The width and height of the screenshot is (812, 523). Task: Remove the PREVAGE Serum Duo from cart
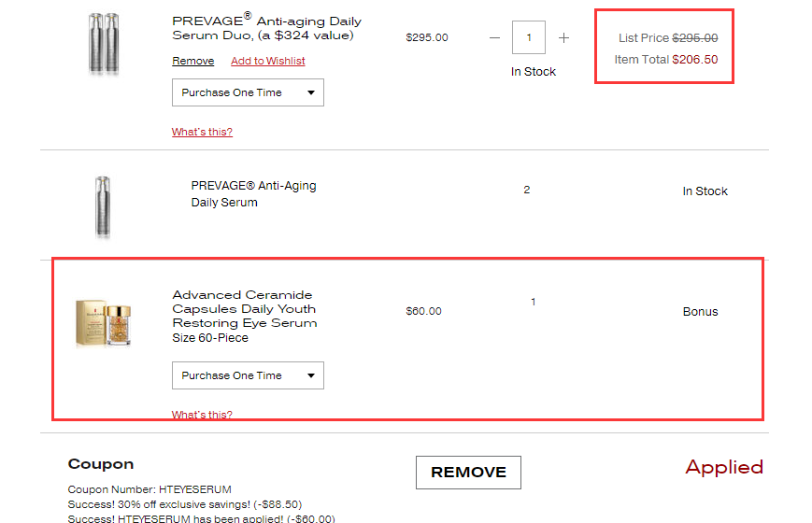click(x=192, y=61)
